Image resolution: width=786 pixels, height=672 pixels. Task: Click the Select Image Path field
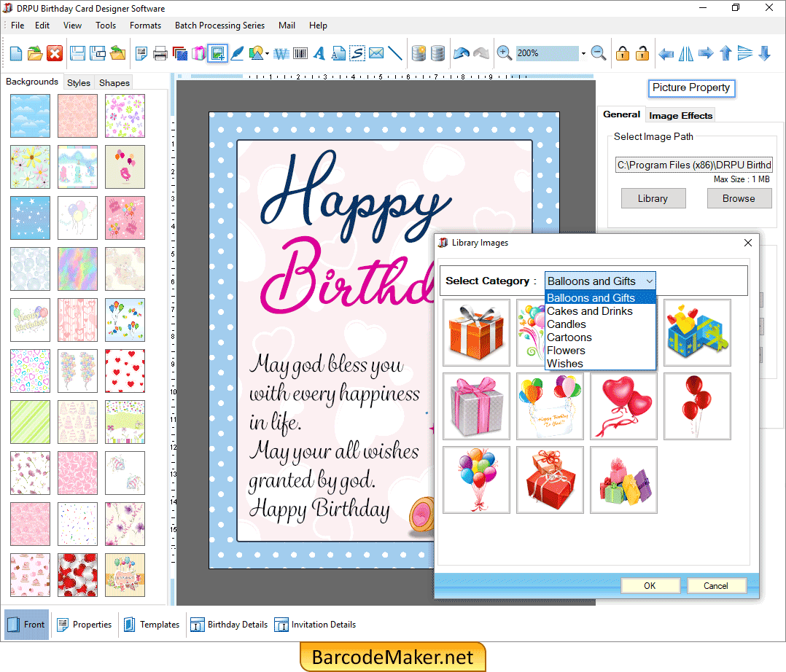pyautogui.click(x=694, y=165)
